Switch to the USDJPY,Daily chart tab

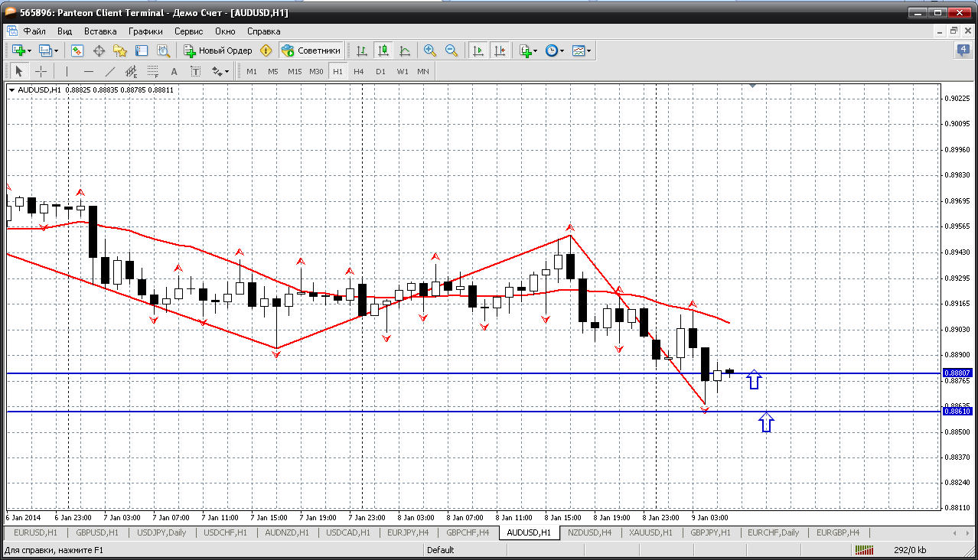pyautogui.click(x=161, y=532)
